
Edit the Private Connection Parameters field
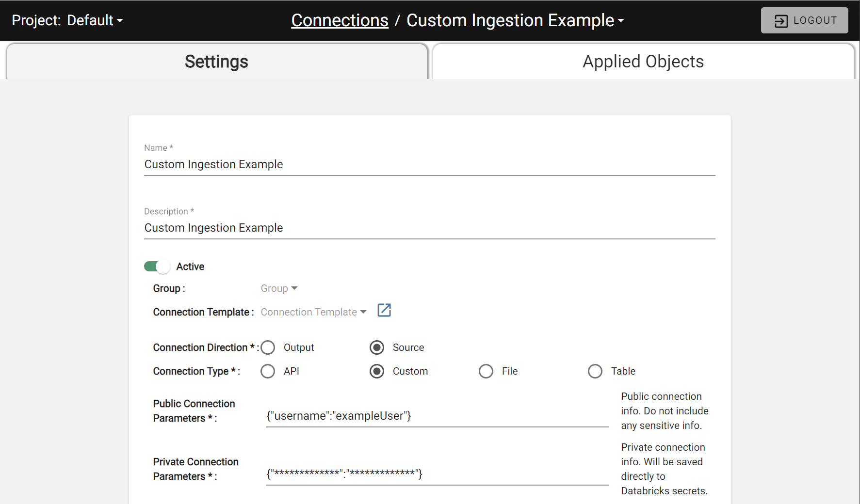(438, 474)
